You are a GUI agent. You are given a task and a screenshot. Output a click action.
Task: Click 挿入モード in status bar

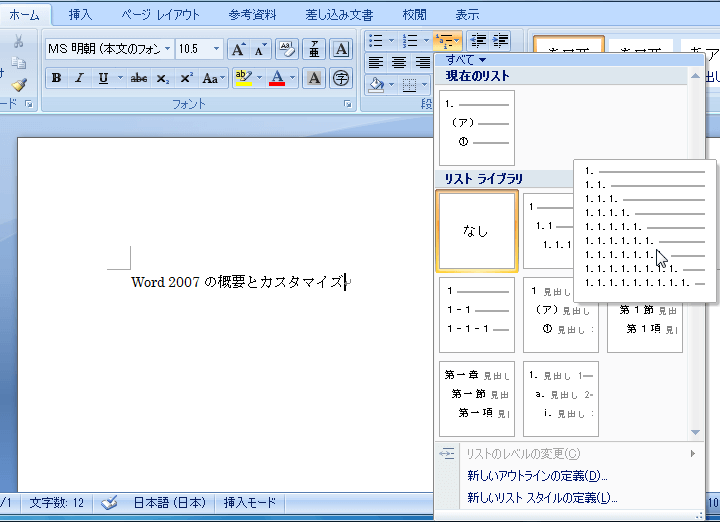(x=250, y=503)
